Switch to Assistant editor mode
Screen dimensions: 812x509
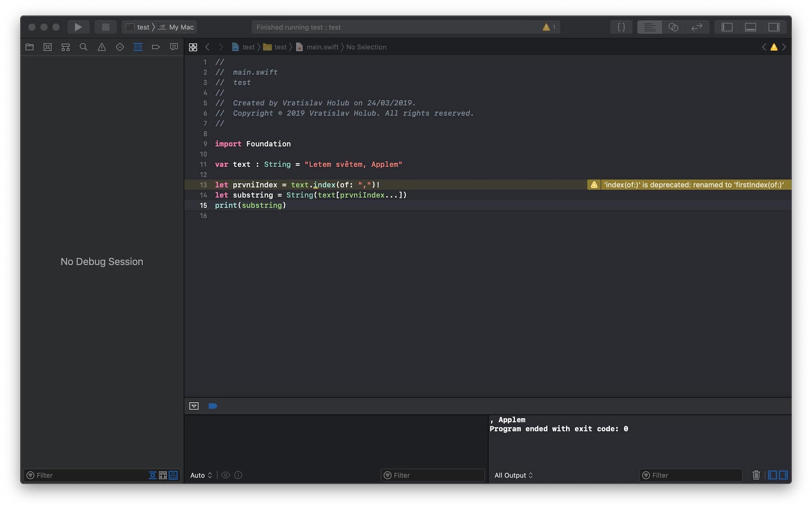coord(674,27)
